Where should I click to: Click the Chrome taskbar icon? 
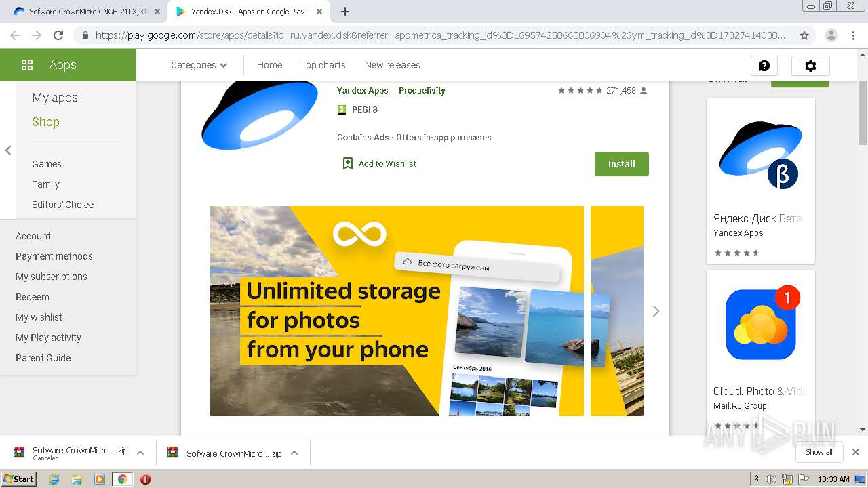point(122,479)
